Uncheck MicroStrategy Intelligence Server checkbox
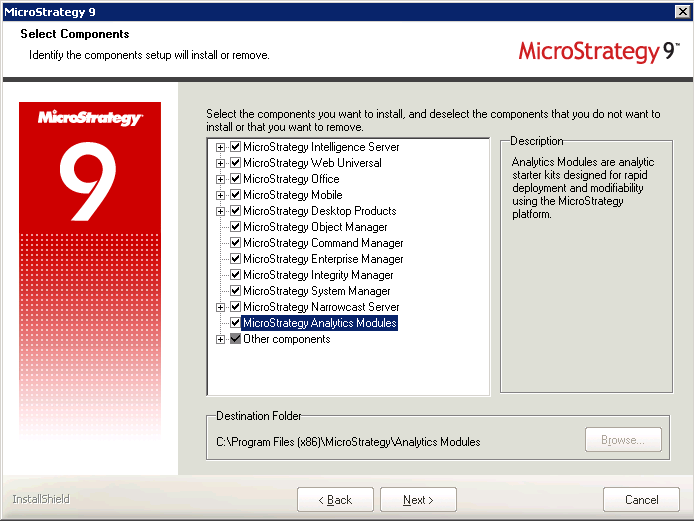694x521 pixels. pyautogui.click(x=236, y=147)
